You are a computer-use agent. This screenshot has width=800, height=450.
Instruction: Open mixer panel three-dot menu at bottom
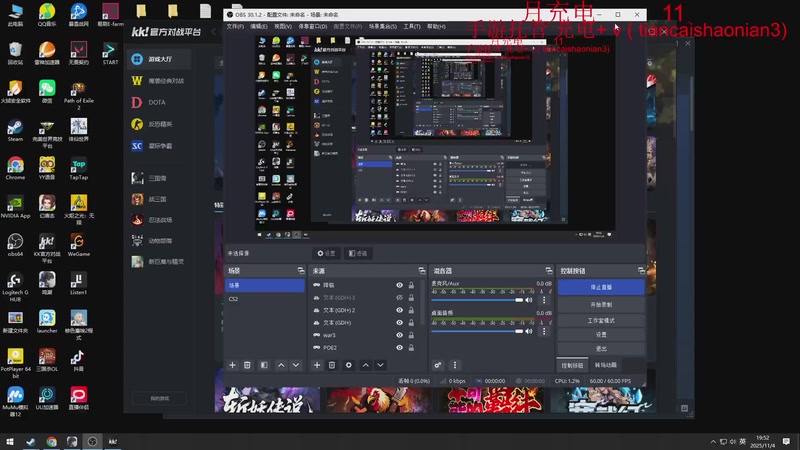(455, 365)
